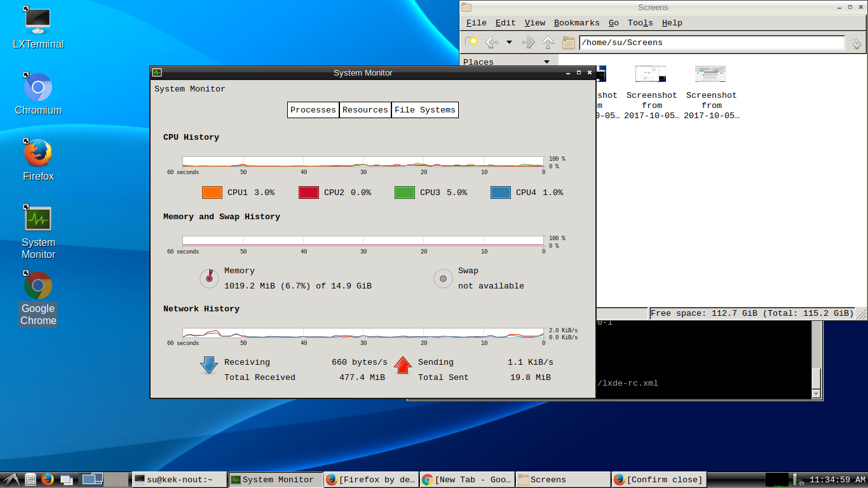Click the Swap pie color indicator
The height and width of the screenshot is (488, 868).
click(444, 278)
